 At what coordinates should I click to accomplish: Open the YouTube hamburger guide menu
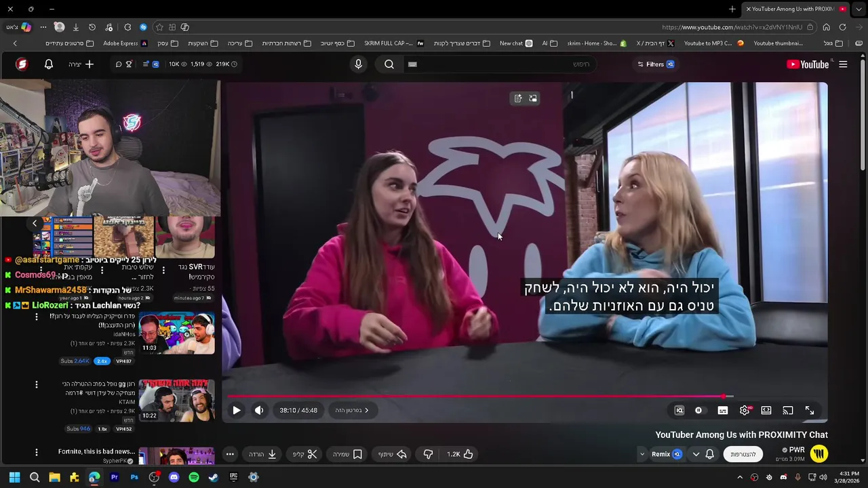click(843, 64)
